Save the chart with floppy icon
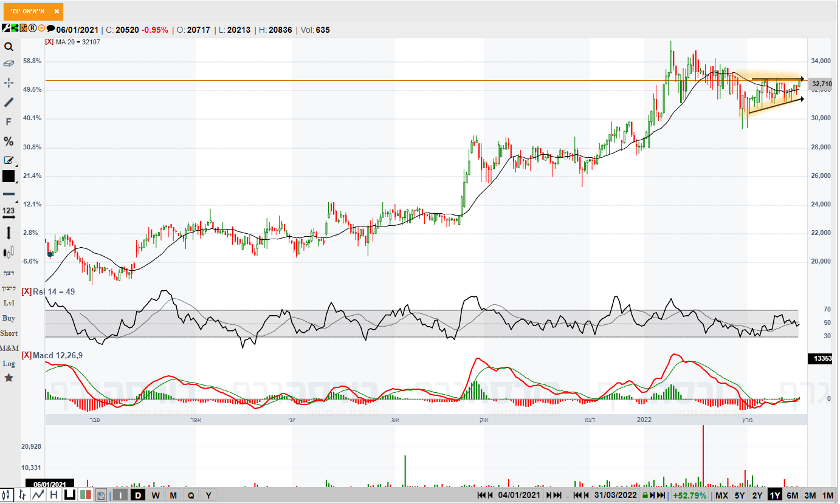Image resolution: width=840 pixels, height=504 pixels. [101, 495]
